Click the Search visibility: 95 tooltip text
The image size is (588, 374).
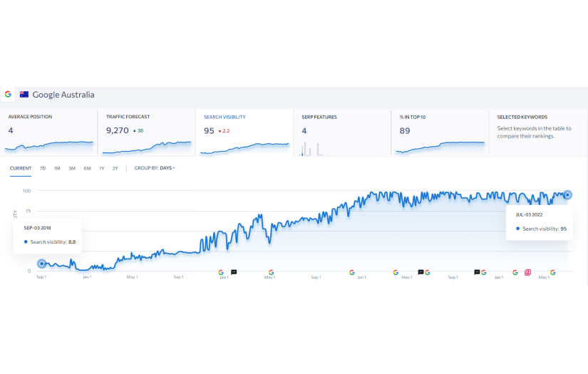click(545, 229)
